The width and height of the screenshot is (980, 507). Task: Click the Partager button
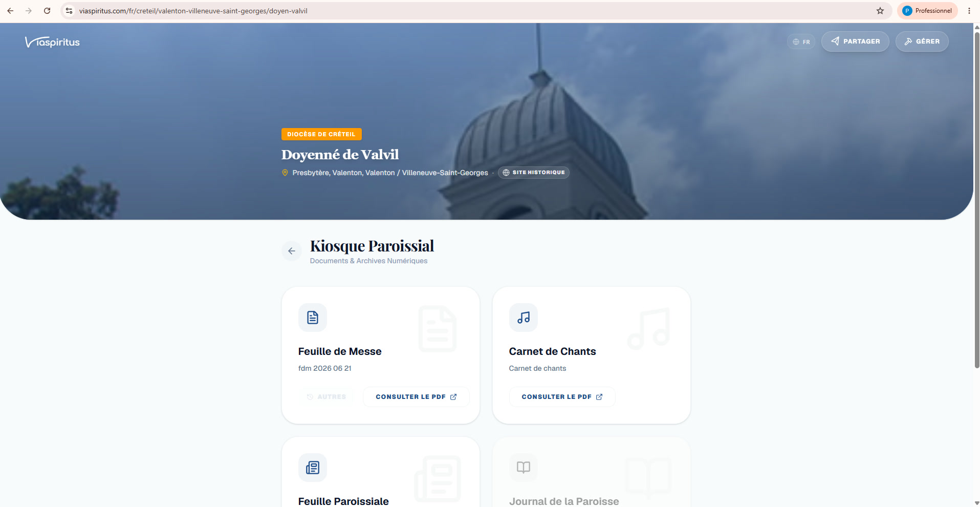[855, 41]
